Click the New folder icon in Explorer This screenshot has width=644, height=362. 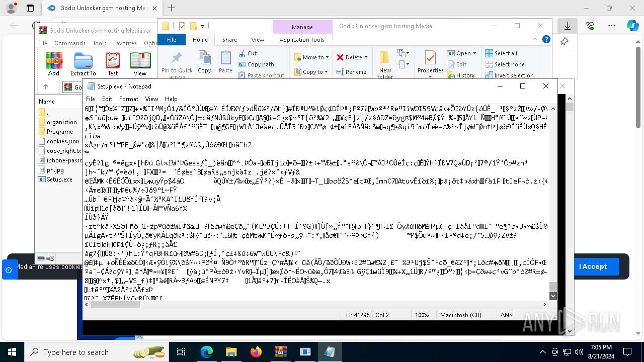tap(385, 64)
